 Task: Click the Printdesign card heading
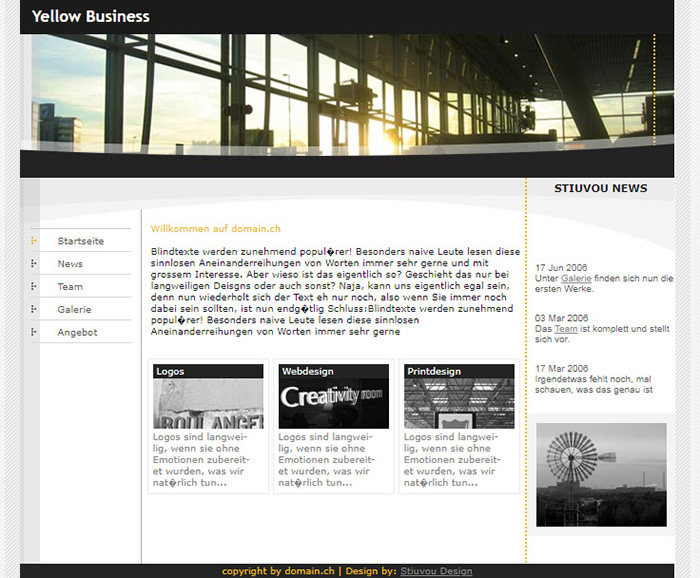(x=434, y=371)
